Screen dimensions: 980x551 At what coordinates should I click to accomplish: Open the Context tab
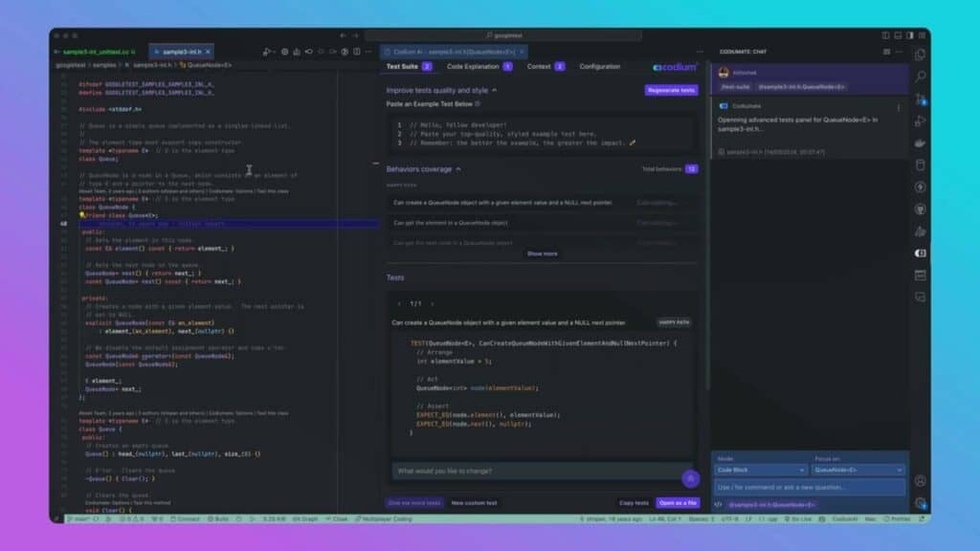(x=546, y=66)
